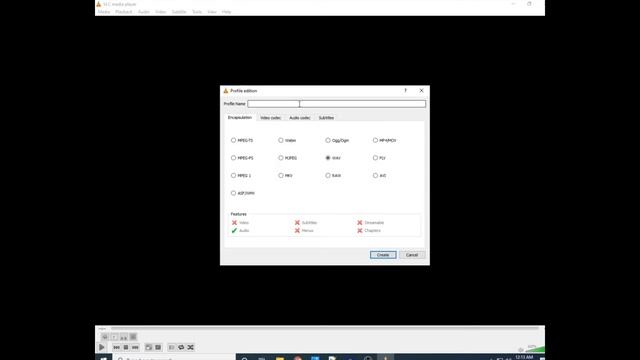Viewport: 640px width, 360px height.
Task: Toggle the shuffle (random) button in VLC
Action: pos(190,347)
